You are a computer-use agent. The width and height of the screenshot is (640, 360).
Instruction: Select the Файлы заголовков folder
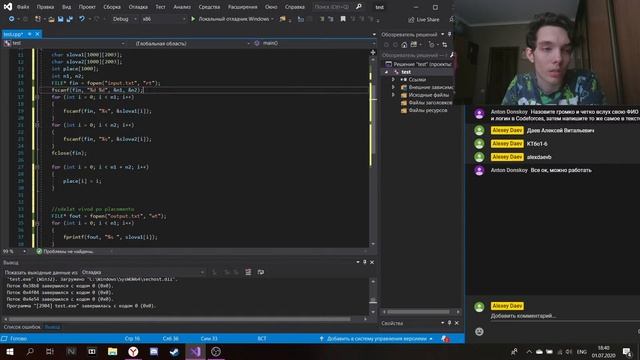click(427, 103)
